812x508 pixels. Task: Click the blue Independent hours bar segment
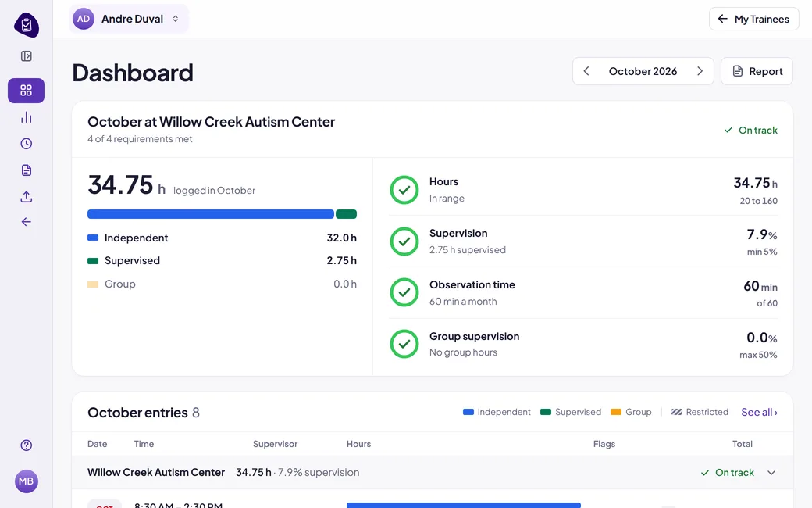pos(211,214)
